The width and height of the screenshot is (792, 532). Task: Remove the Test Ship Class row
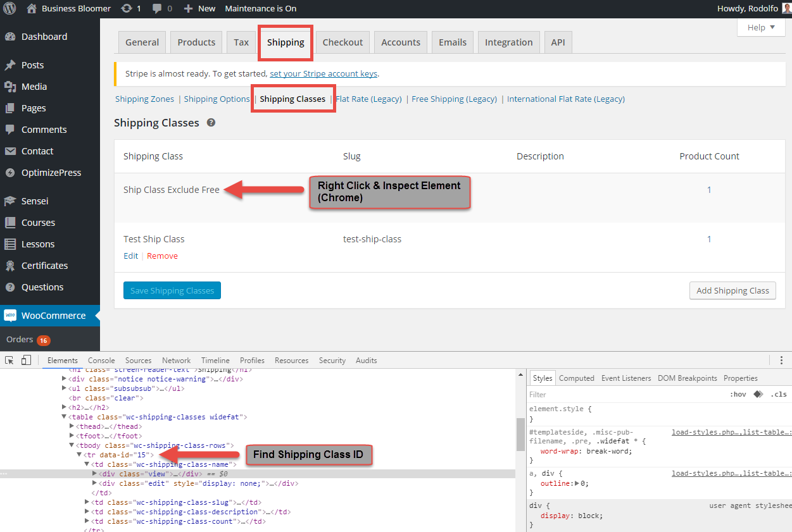click(x=162, y=256)
